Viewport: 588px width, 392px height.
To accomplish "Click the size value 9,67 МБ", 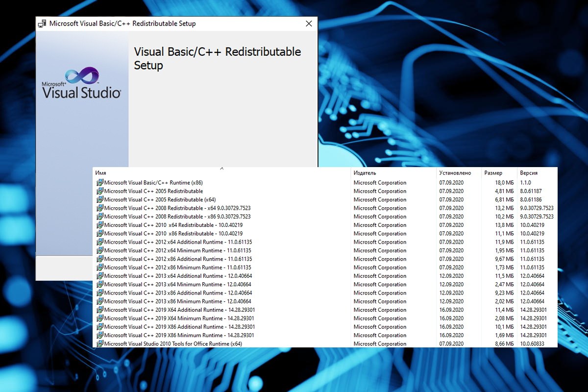I will (503, 259).
